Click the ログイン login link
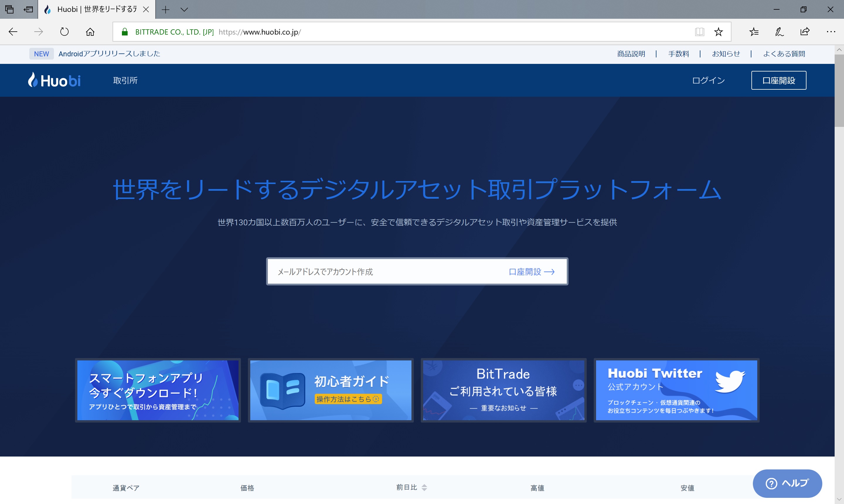The width and height of the screenshot is (844, 504). [708, 81]
